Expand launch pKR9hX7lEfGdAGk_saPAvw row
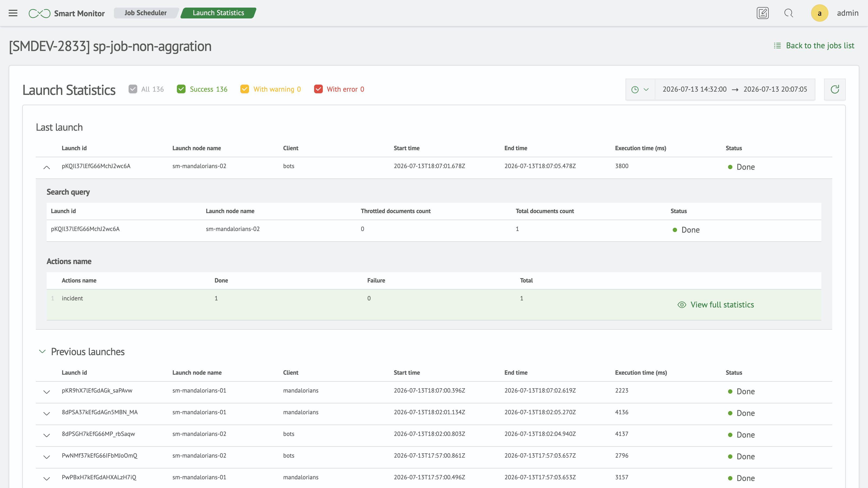Image resolution: width=868 pixels, height=488 pixels. [47, 392]
